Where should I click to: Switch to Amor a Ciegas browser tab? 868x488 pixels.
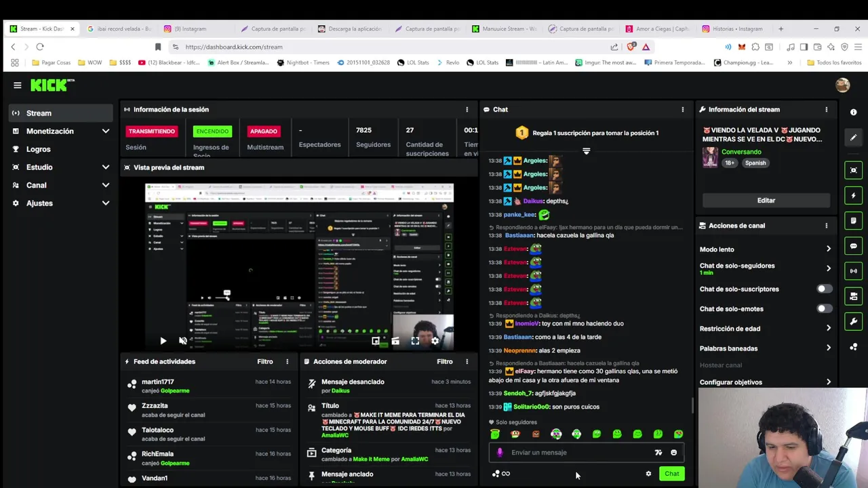[658, 28]
